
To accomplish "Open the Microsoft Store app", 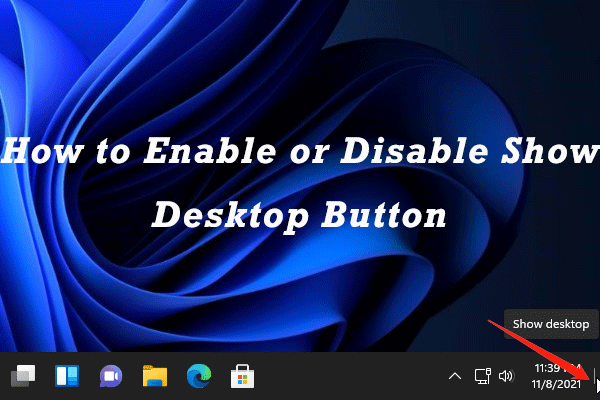I will (243, 376).
